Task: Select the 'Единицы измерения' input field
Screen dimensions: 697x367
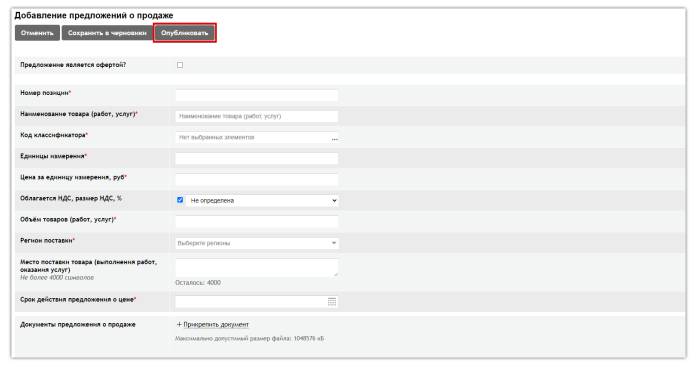Action: coord(257,158)
